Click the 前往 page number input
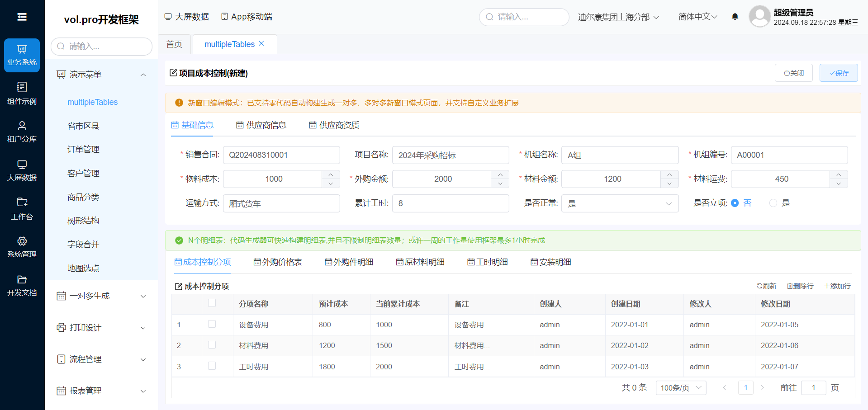The width and height of the screenshot is (868, 410). 813,387
